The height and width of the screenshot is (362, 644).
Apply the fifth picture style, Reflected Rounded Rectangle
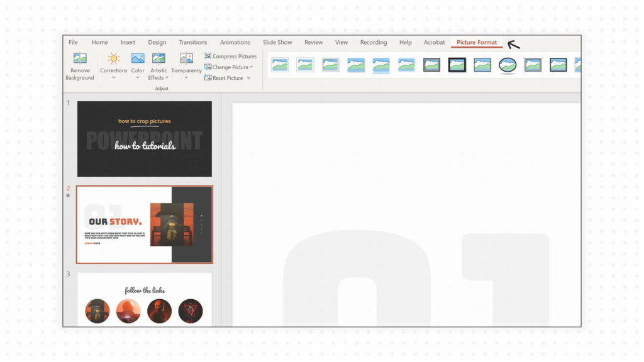(x=381, y=65)
